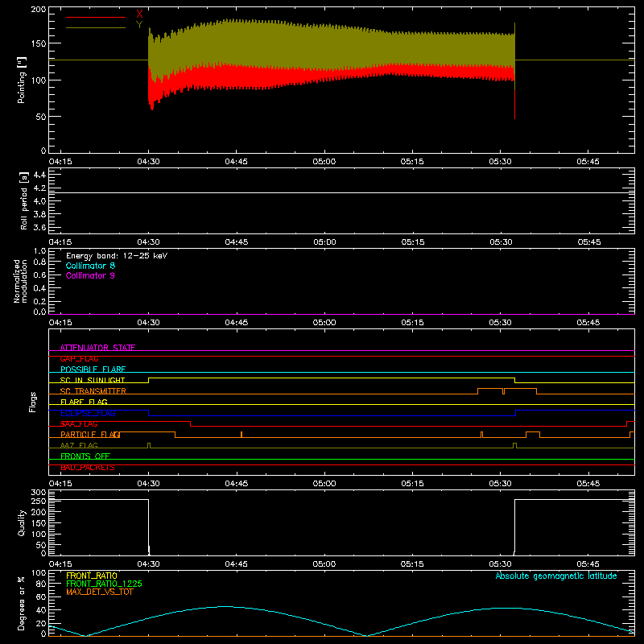
Task: Click the 250 value on Quality axis
Action: tap(39, 502)
